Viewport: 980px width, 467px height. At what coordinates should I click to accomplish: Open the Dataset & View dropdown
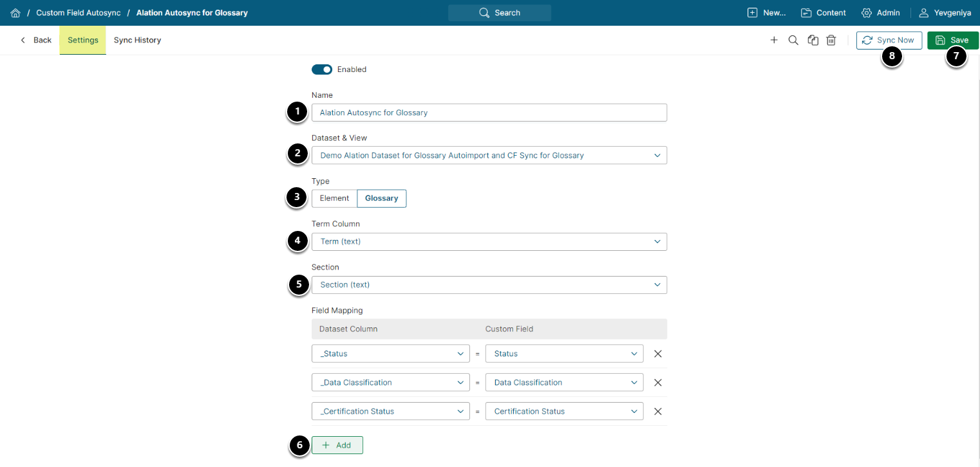(x=489, y=155)
